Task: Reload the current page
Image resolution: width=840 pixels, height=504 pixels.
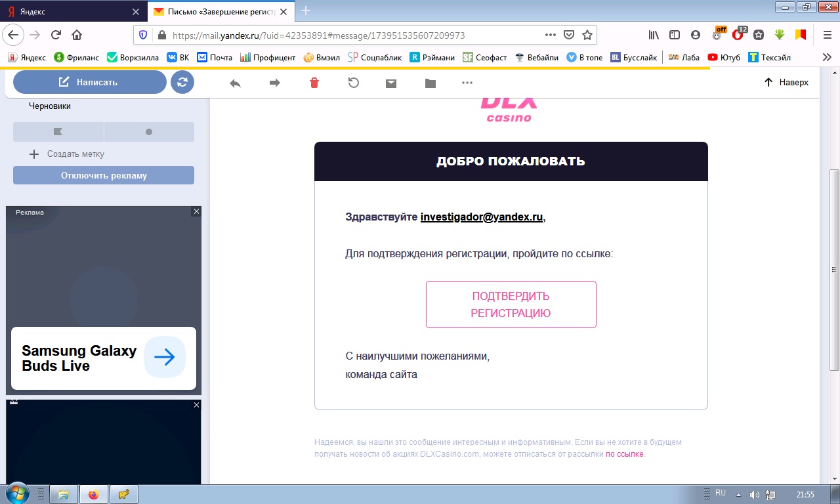Action: [x=56, y=35]
